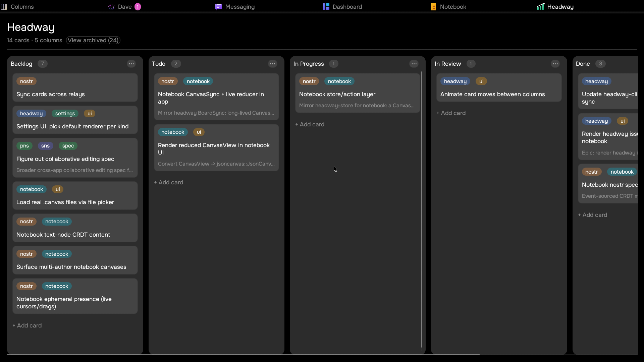The image size is (644, 362).
Task: Open the Notebook app icon
Action: click(x=433, y=7)
